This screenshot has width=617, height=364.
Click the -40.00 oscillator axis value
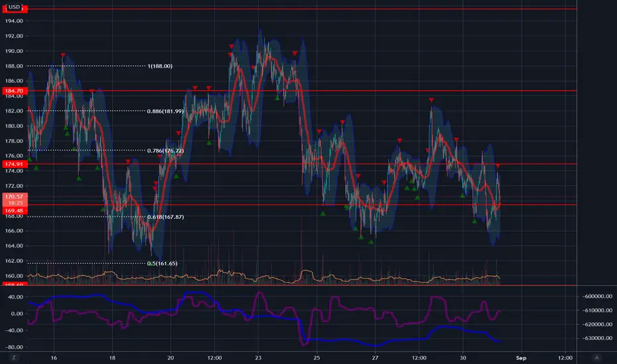(14, 330)
